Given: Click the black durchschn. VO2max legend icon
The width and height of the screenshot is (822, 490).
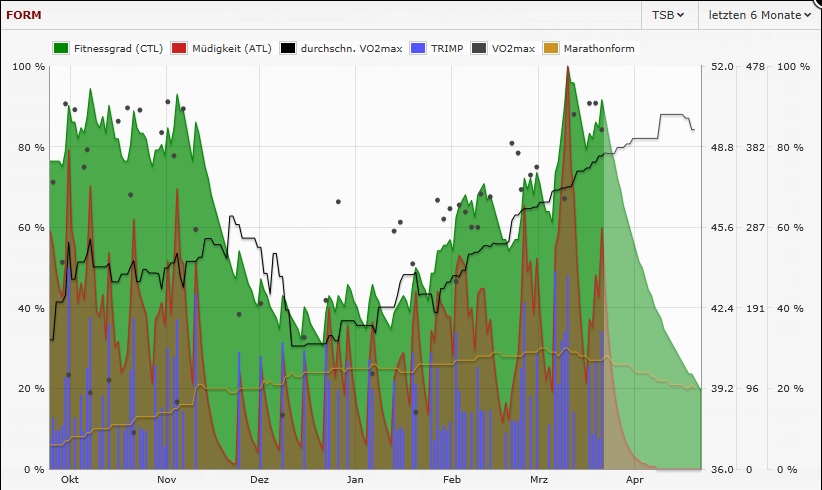Looking at the screenshot, I should (289, 48).
